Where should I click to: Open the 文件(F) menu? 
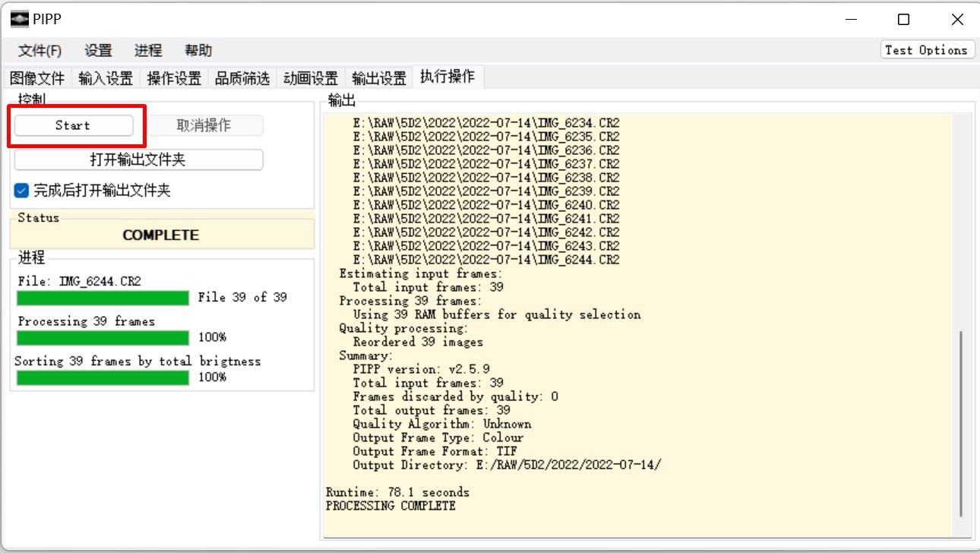pyautogui.click(x=40, y=50)
